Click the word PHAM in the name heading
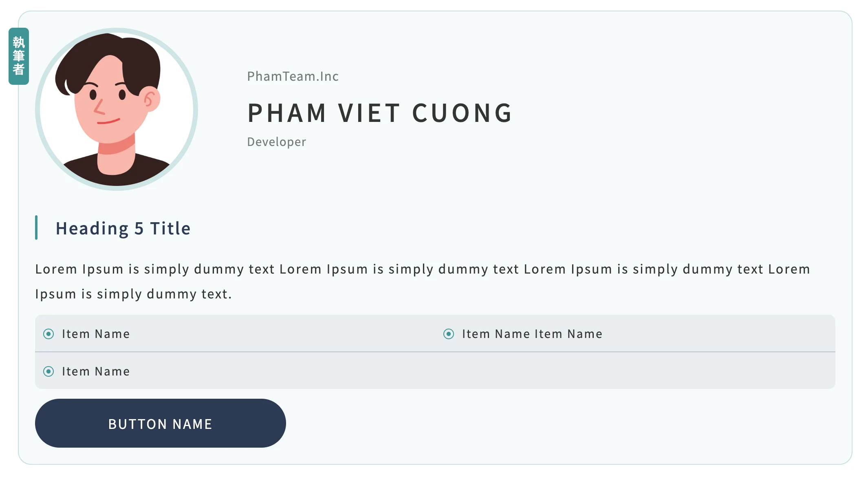The height and width of the screenshot is (477, 868). [287, 113]
